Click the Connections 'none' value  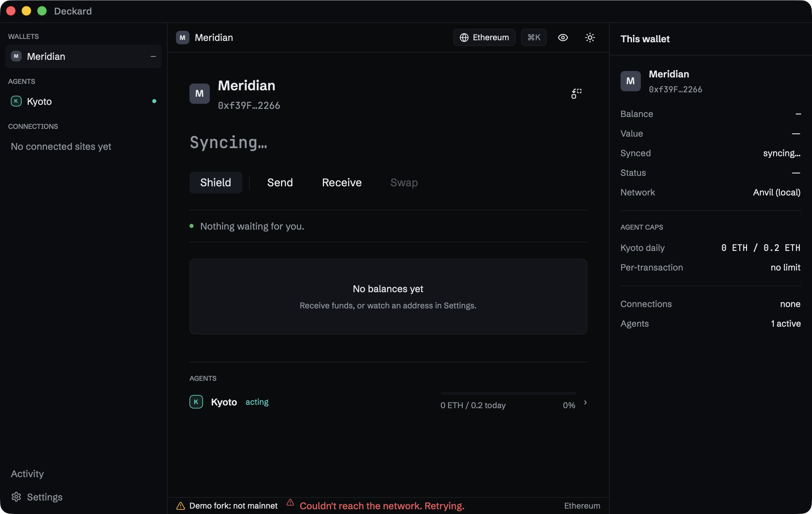790,304
